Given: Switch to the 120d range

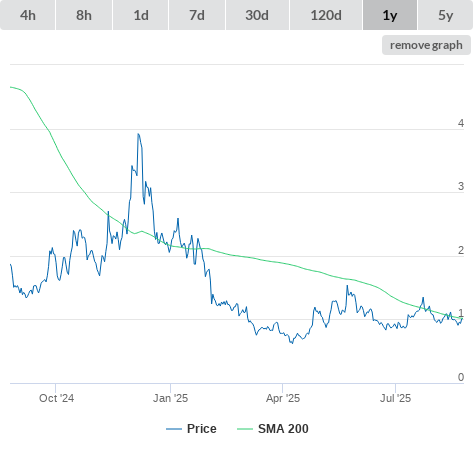Looking at the screenshot, I should click(x=326, y=15).
